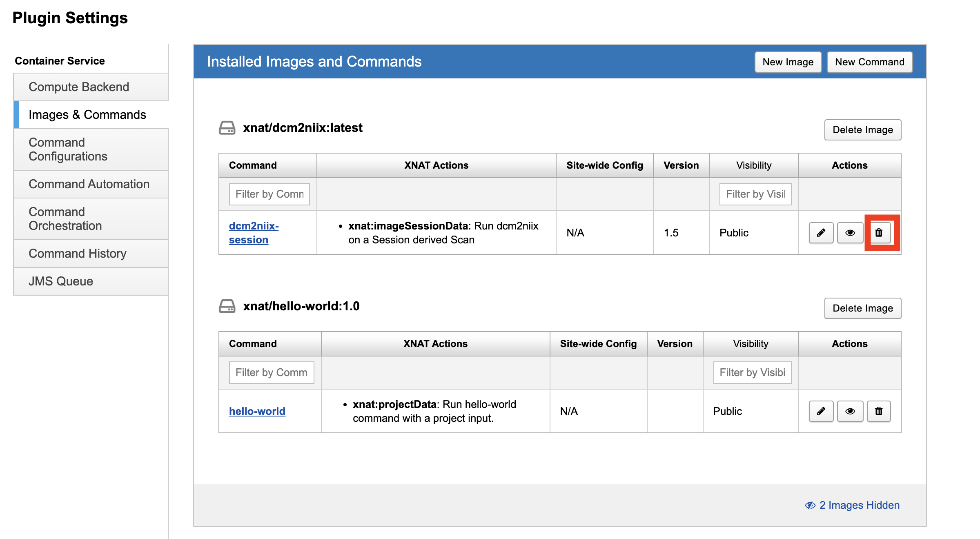This screenshot has width=980, height=539.
Task: Click the disk icon beside xnat/dcm2niix:latest
Action: [227, 128]
